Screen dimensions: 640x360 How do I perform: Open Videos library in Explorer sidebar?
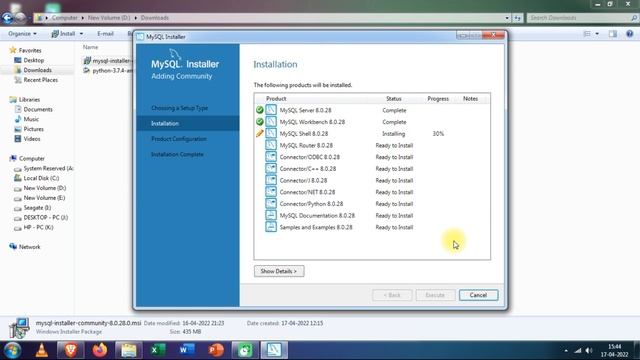click(27, 138)
